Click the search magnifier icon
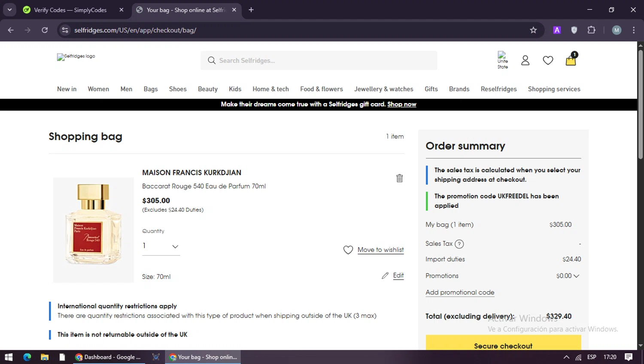 (211, 61)
